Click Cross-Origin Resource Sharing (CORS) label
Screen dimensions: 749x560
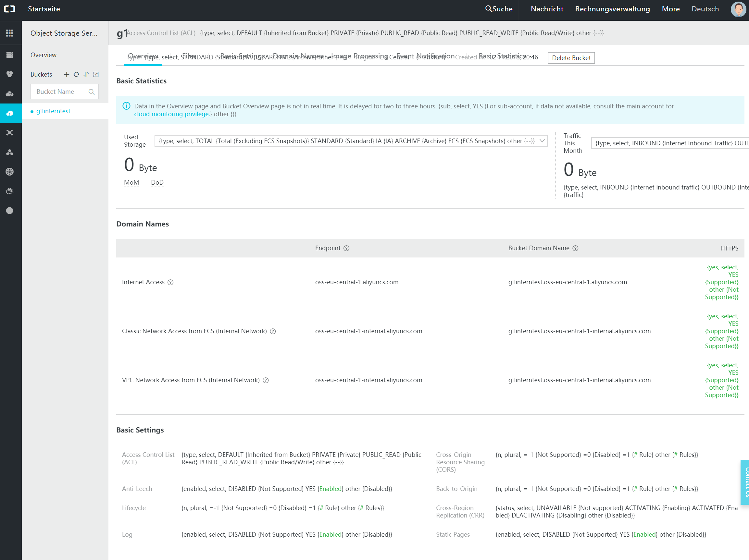click(x=460, y=462)
